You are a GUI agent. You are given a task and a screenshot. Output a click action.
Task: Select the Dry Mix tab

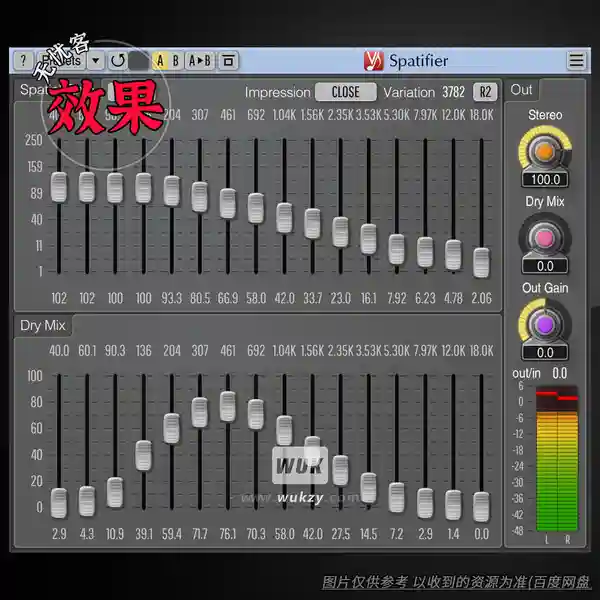click(43, 326)
